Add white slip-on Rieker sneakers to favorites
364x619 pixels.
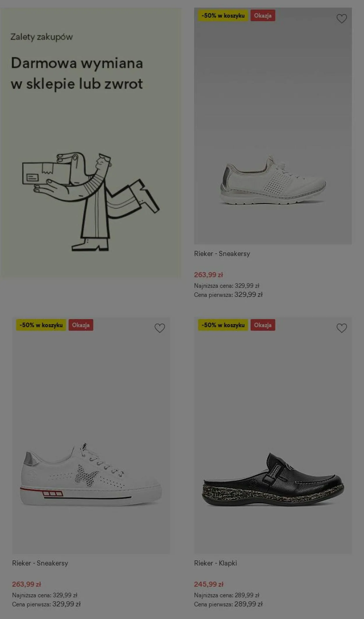point(342,19)
